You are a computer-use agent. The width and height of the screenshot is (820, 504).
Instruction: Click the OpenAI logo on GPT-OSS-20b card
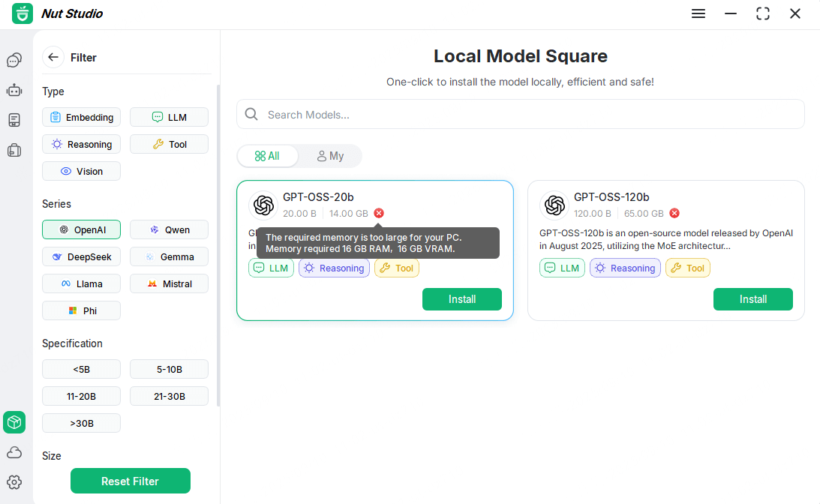[x=263, y=205]
